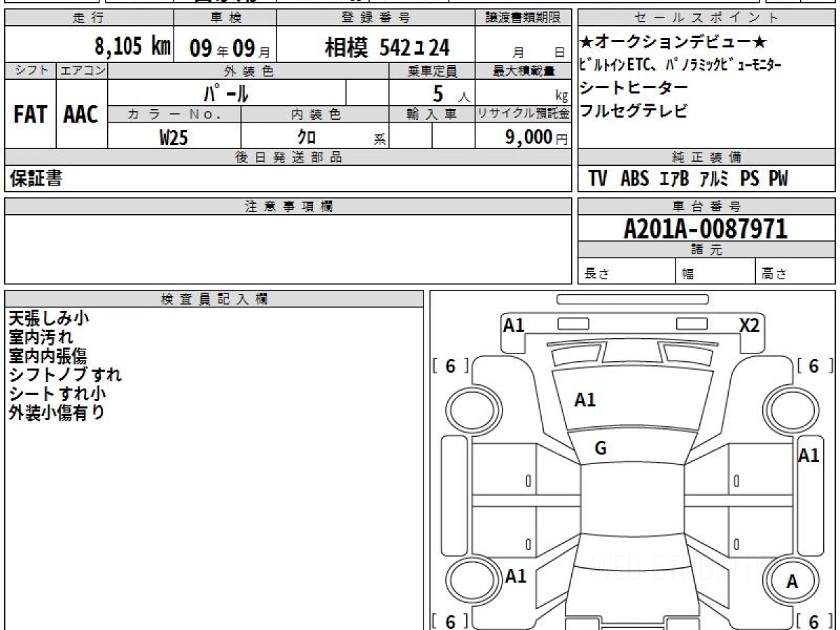Image resolution: width=840 pixels, height=630 pixels.
Task: Click the shift value "FAT"
Action: pyautogui.click(x=30, y=115)
